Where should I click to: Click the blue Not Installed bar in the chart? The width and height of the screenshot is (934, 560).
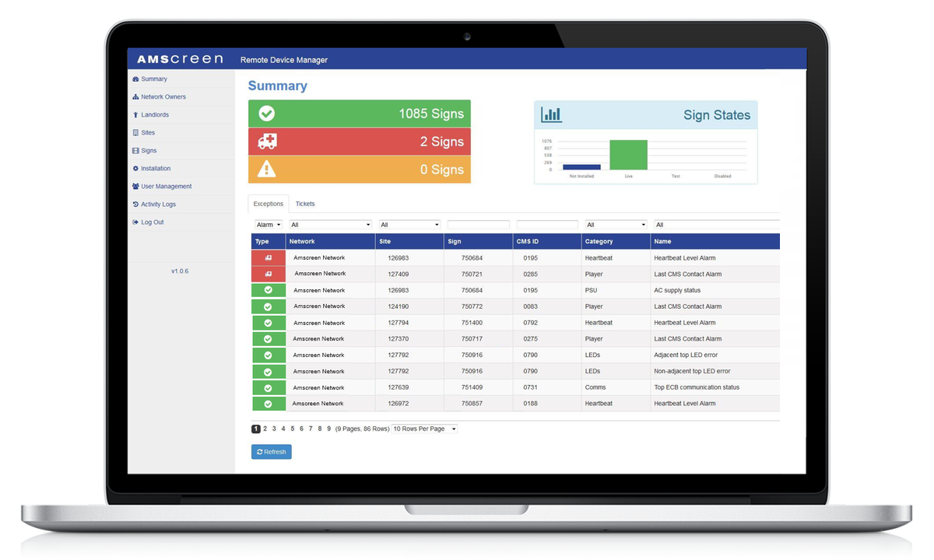tap(581, 166)
